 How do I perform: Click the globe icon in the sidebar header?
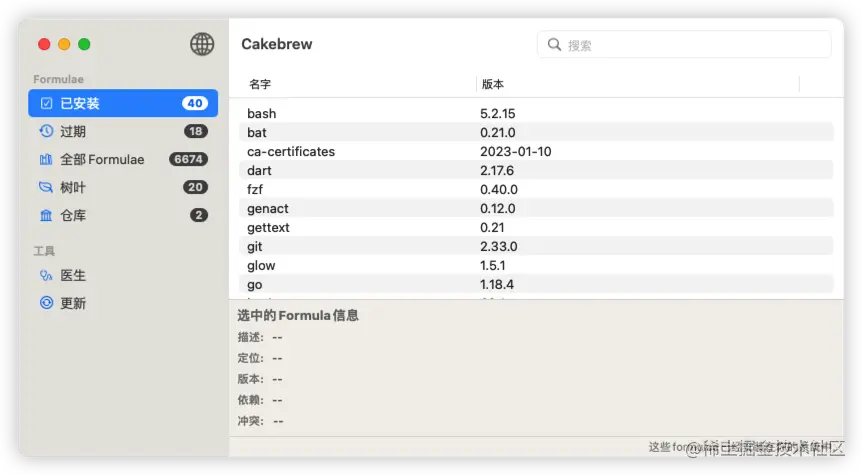pos(202,44)
